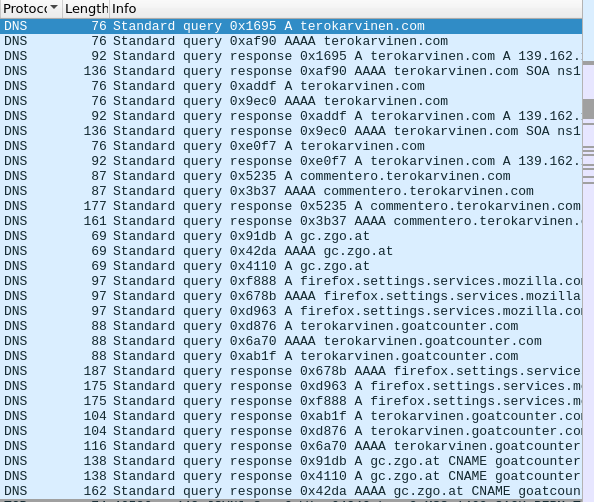Select response 0x3b37 AAAA commentero row
594x502 pixels.
pyautogui.click(x=291, y=221)
